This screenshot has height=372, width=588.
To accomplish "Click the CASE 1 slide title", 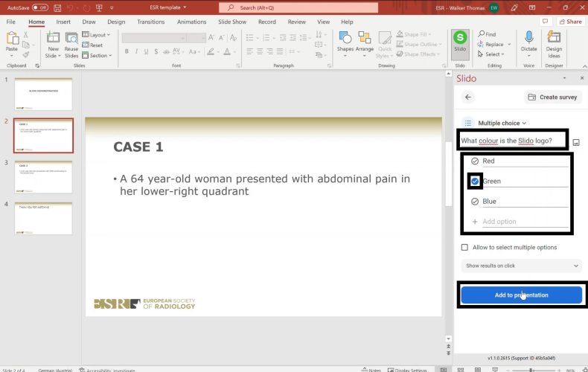I will tap(138, 147).
